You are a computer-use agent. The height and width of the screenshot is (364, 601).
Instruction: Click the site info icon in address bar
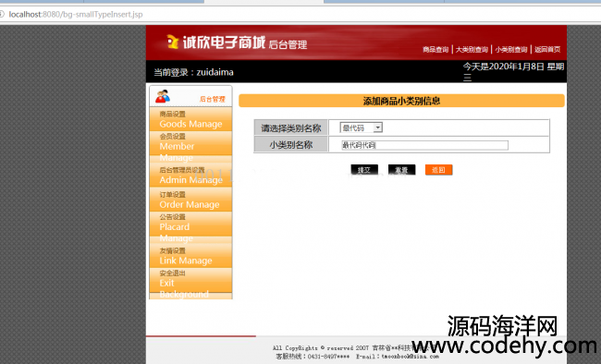pyautogui.click(x=2, y=14)
